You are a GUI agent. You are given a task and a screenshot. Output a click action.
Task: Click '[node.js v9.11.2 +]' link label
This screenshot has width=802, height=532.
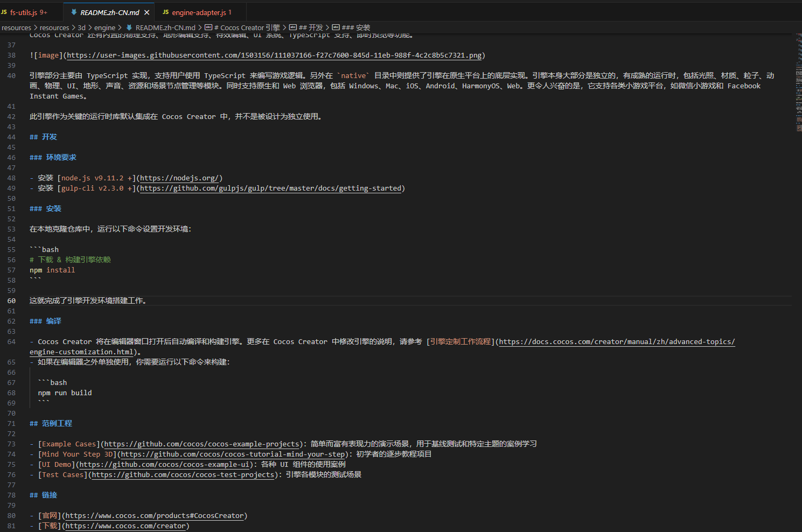point(96,178)
